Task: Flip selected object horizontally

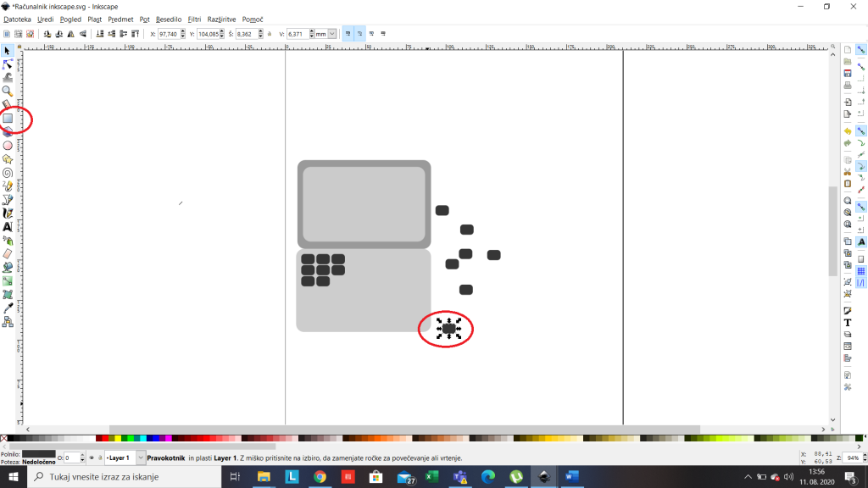Action: [x=71, y=34]
